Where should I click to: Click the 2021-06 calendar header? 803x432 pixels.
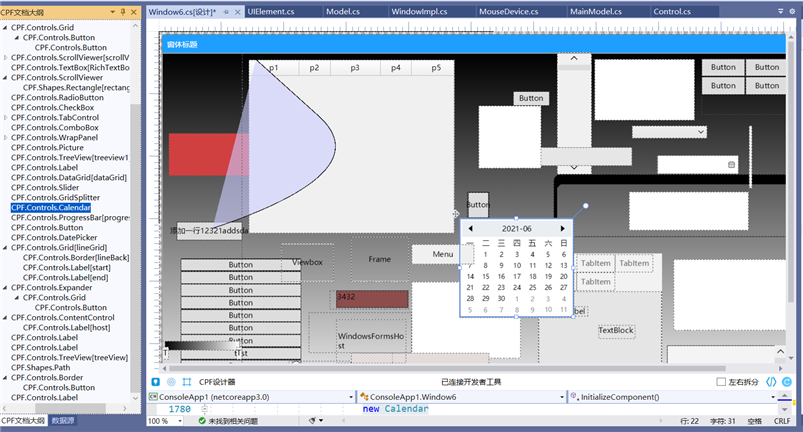tap(515, 228)
